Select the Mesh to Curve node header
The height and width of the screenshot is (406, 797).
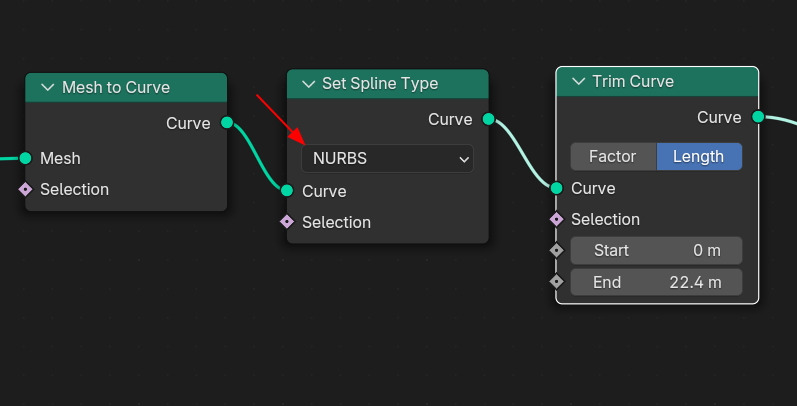click(x=126, y=87)
